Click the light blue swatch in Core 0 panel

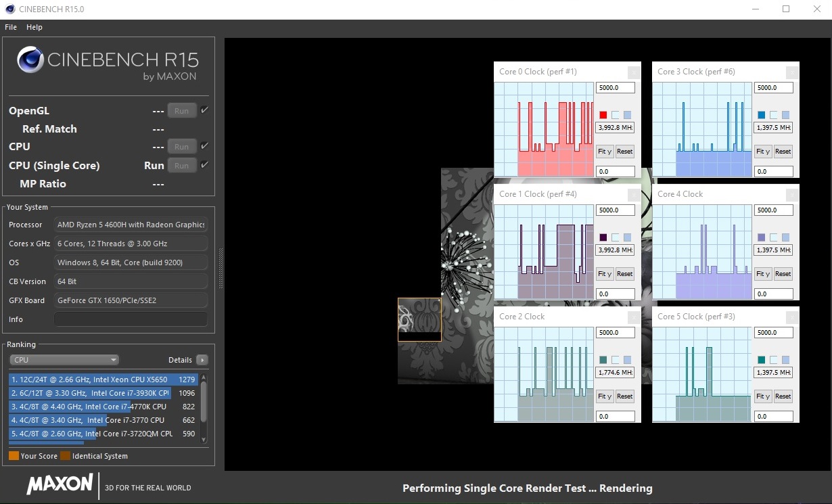coord(627,115)
